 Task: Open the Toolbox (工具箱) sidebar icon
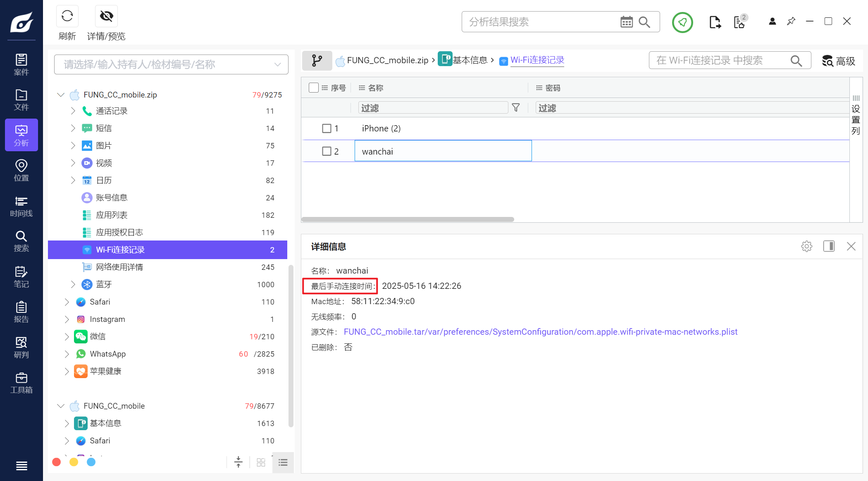pyautogui.click(x=21, y=383)
